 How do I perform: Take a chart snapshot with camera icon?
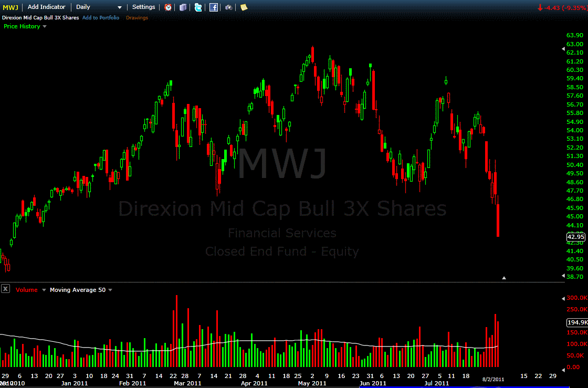click(228, 7)
